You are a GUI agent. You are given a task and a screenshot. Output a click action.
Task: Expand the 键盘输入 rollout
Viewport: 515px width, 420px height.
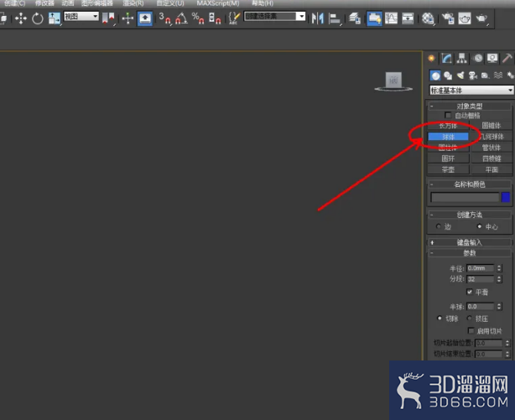(x=470, y=242)
